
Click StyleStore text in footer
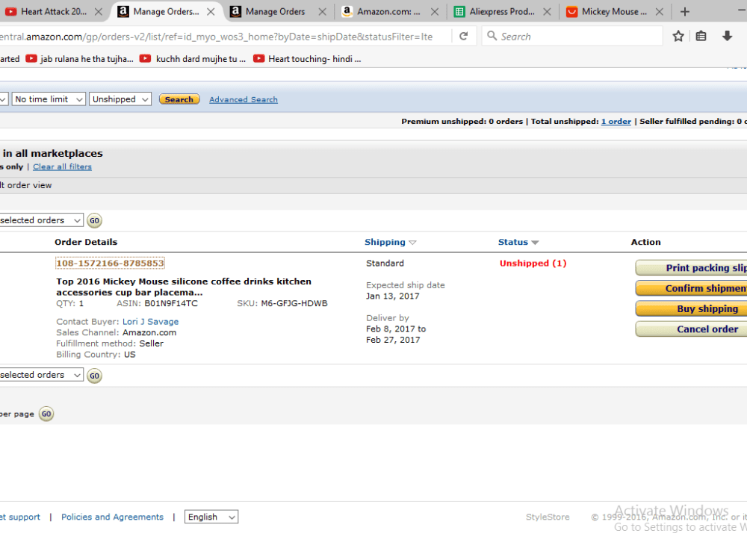coord(548,517)
